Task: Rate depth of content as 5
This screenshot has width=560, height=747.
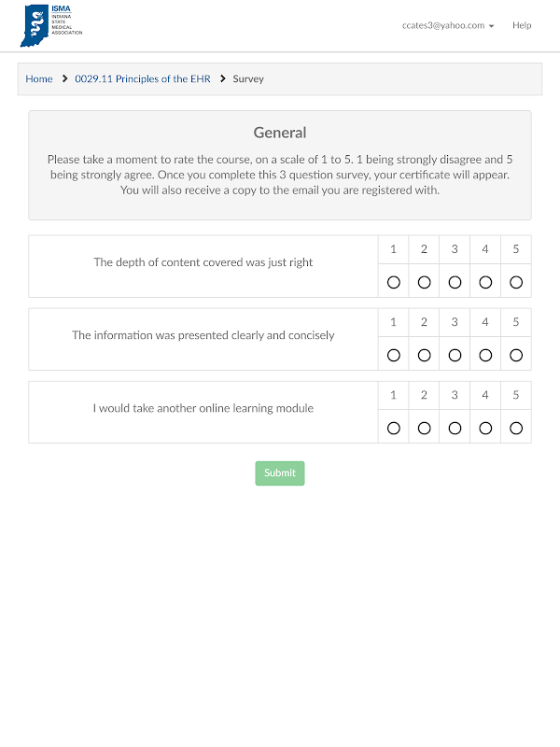Action: tap(516, 282)
